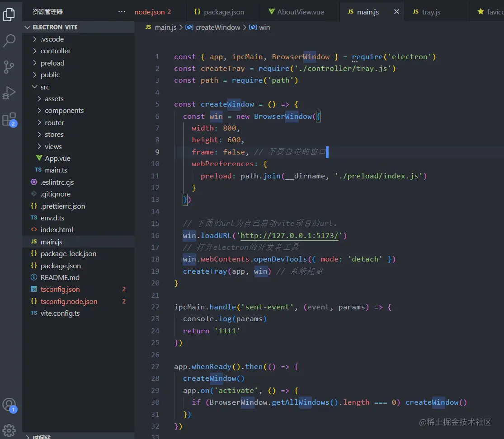Open the .prettierrc.json file

[x=78, y=206]
